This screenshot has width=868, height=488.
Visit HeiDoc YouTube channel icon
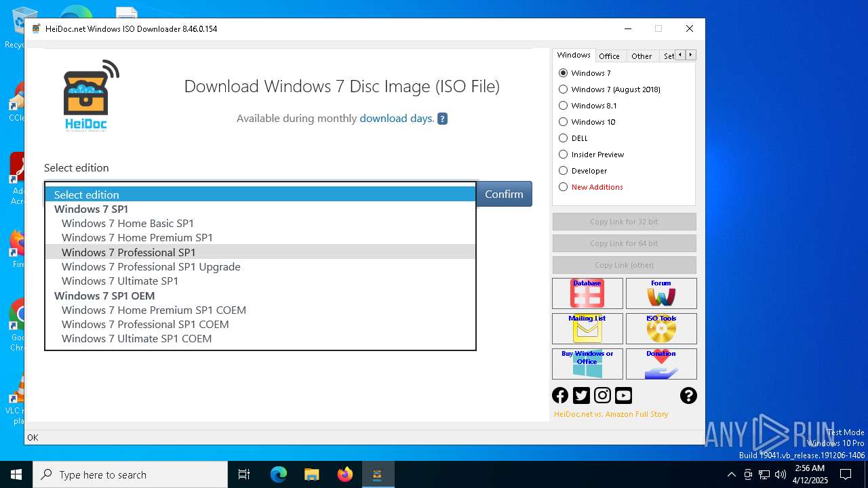coord(623,395)
